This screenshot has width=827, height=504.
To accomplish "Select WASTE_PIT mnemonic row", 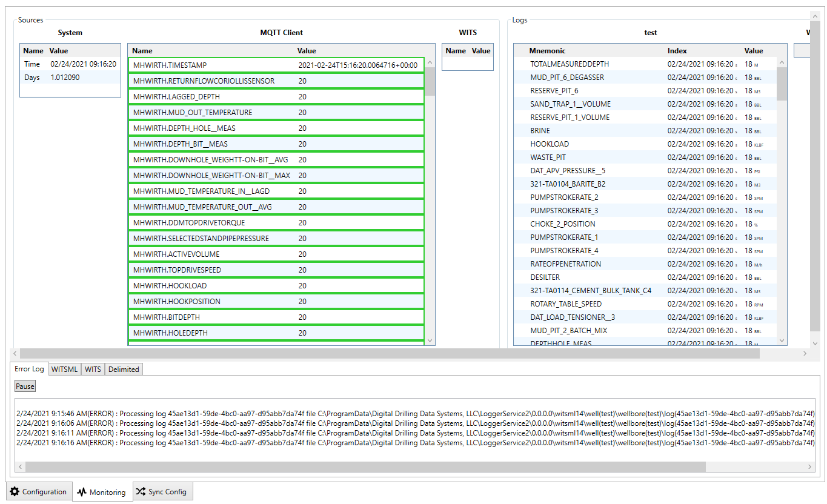I will pyautogui.click(x=645, y=157).
